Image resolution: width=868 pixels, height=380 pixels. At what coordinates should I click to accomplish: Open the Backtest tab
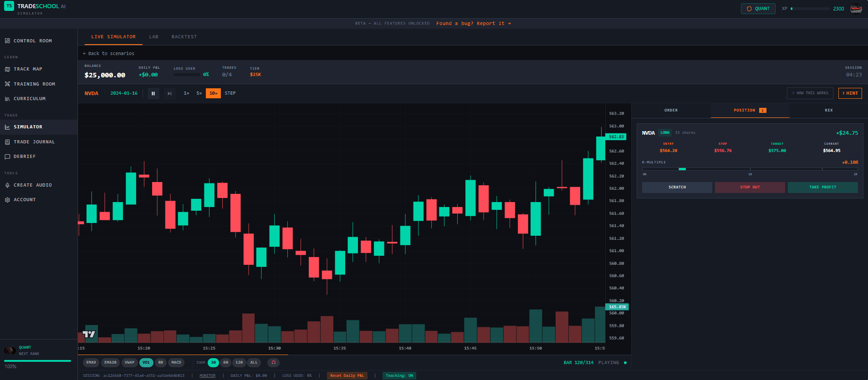(x=184, y=37)
